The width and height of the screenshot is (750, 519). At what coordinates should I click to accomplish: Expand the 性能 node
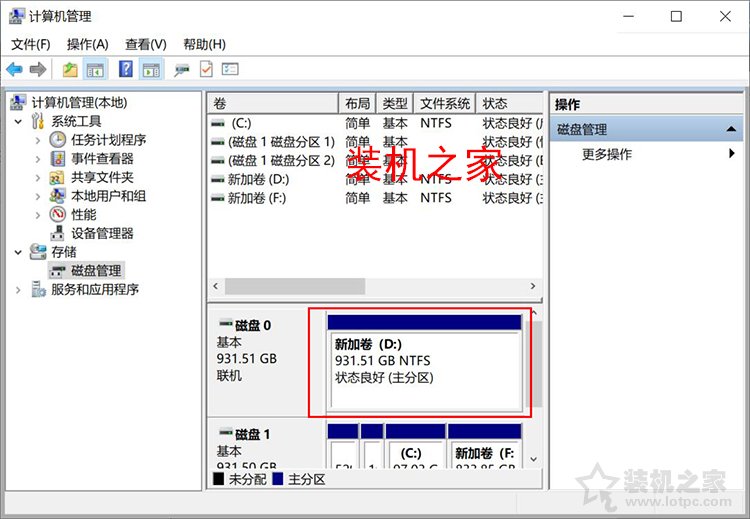tap(37, 215)
